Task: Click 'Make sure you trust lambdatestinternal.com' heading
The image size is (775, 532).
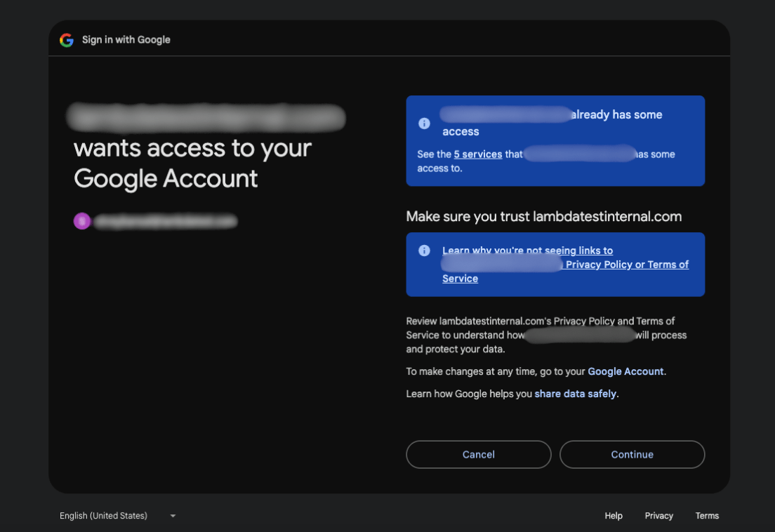Action: pyautogui.click(x=543, y=216)
